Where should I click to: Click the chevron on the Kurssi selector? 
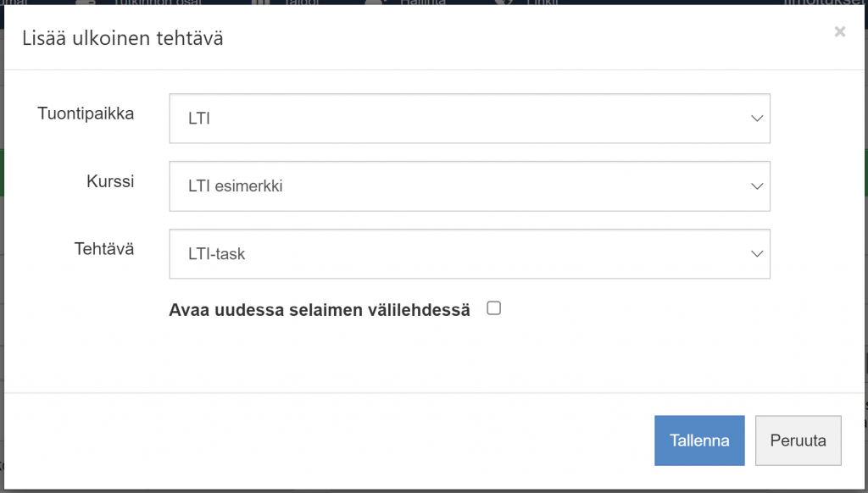pyautogui.click(x=757, y=186)
